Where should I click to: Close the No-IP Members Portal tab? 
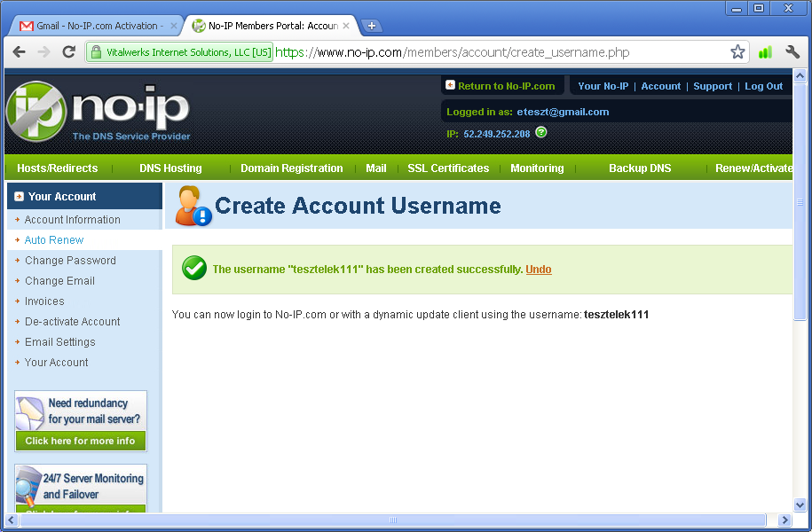tap(346, 26)
